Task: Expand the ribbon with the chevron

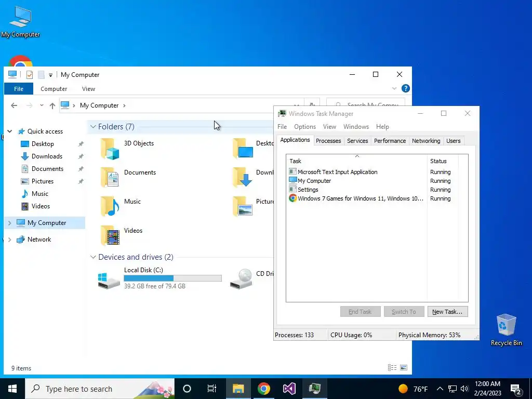Action: [394, 88]
